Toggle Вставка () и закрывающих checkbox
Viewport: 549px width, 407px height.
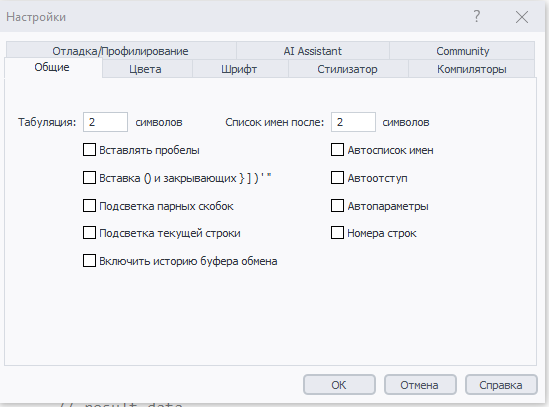pos(89,178)
